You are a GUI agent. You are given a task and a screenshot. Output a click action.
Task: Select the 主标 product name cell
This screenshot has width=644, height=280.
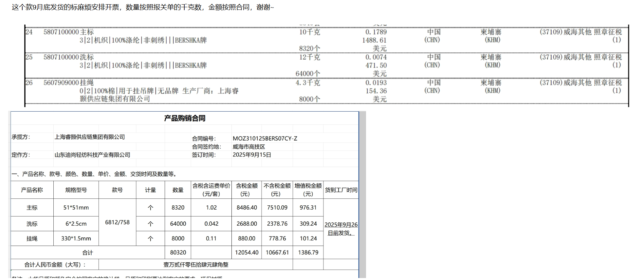pos(32,208)
